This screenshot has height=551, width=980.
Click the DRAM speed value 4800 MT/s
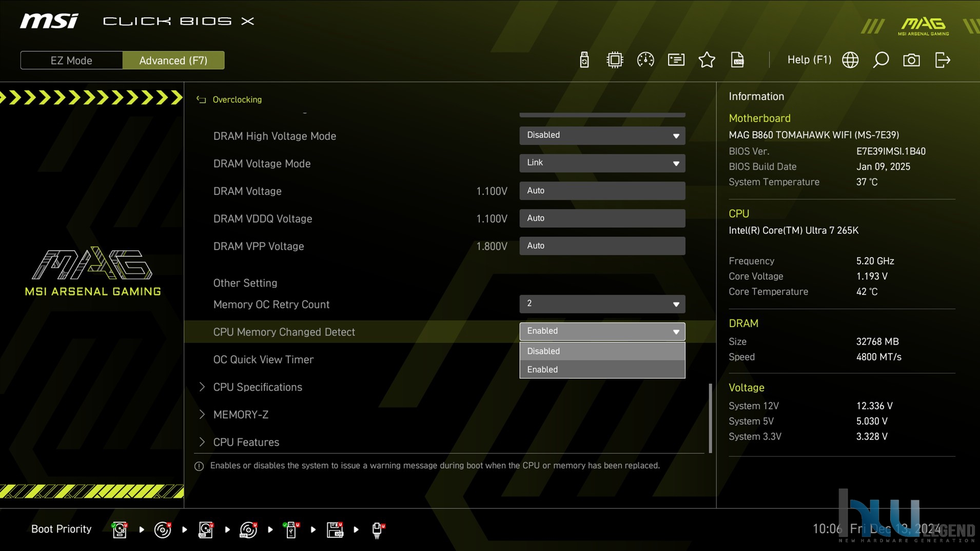(878, 357)
